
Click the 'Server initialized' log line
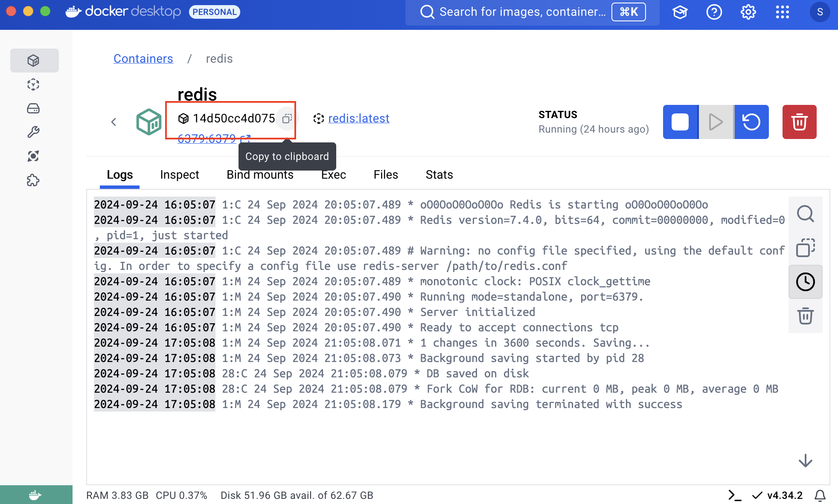coord(314,312)
